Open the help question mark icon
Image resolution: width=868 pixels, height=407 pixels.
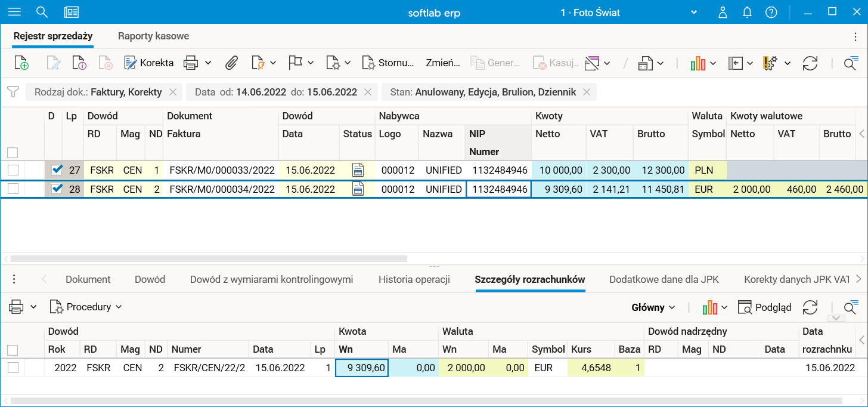pyautogui.click(x=771, y=12)
